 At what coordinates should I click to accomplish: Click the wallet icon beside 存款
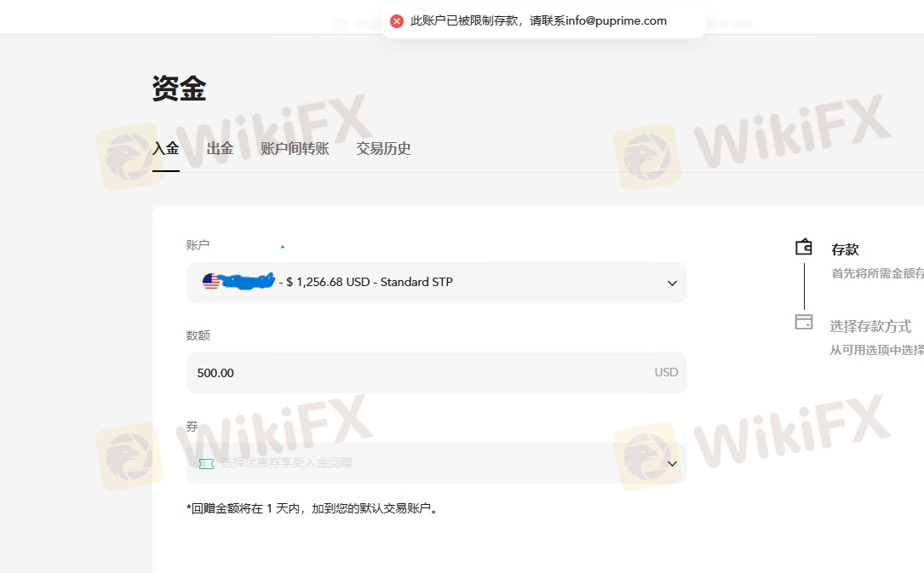804,247
